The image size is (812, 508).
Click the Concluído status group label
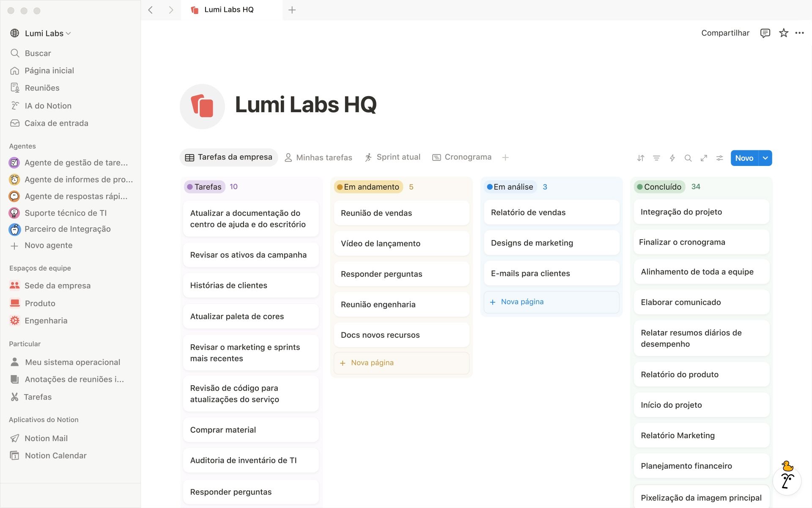[659, 187]
